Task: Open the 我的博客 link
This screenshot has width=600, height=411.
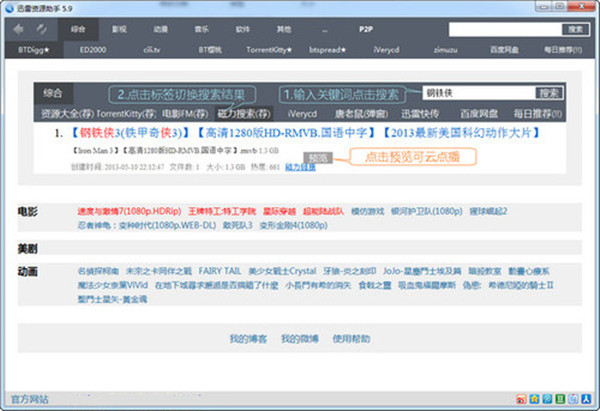Action: 248,339
